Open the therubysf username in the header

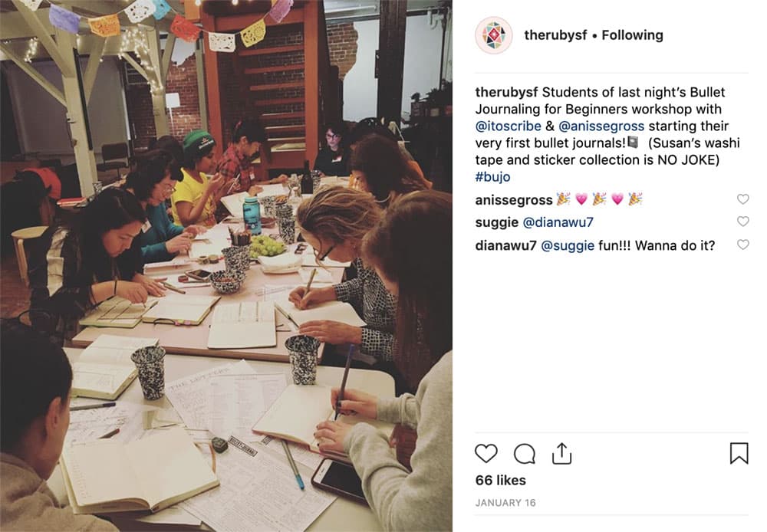tap(555, 35)
